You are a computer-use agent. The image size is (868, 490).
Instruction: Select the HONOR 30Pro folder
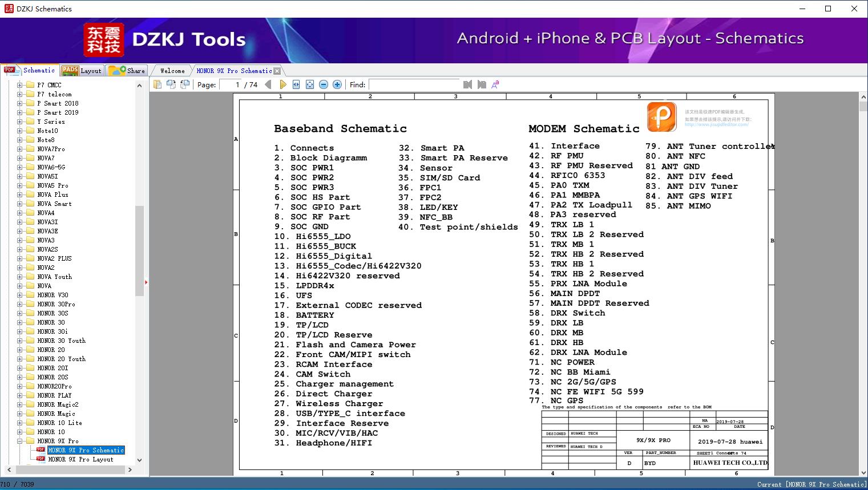coord(56,304)
